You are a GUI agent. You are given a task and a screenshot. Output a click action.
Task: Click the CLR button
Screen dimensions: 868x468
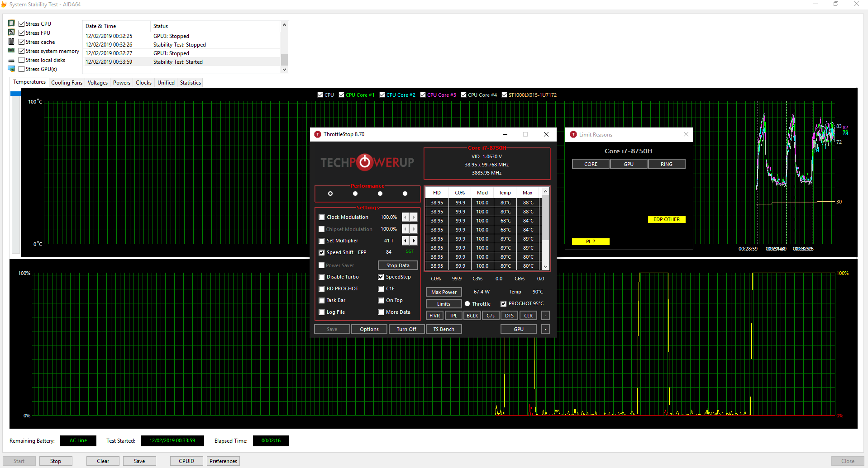click(x=528, y=316)
